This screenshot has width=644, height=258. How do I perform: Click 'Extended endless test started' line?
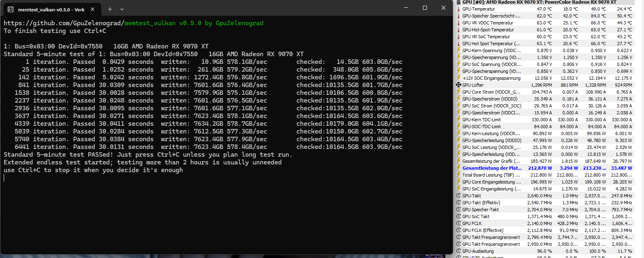pos(143,162)
